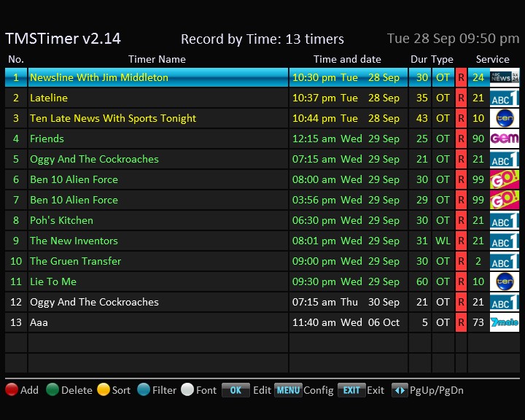Select the blue Filter button
Screen dimensions: 525x420
(x=144, y=390)
